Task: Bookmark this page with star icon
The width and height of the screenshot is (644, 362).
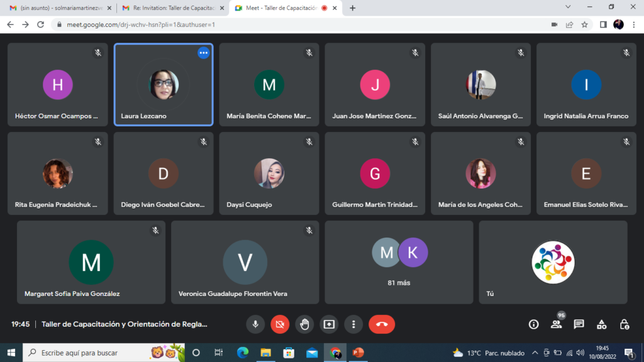Action: tap(584, 25)
